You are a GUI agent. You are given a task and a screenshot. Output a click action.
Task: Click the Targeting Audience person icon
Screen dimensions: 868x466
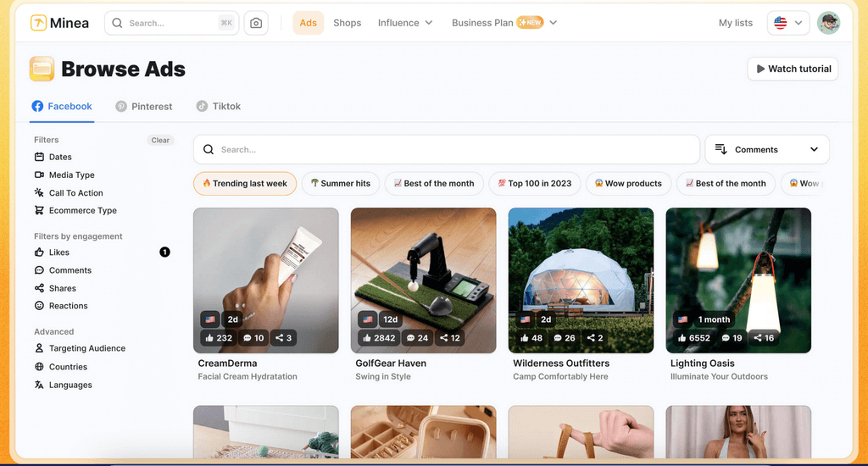coord(39,348)
